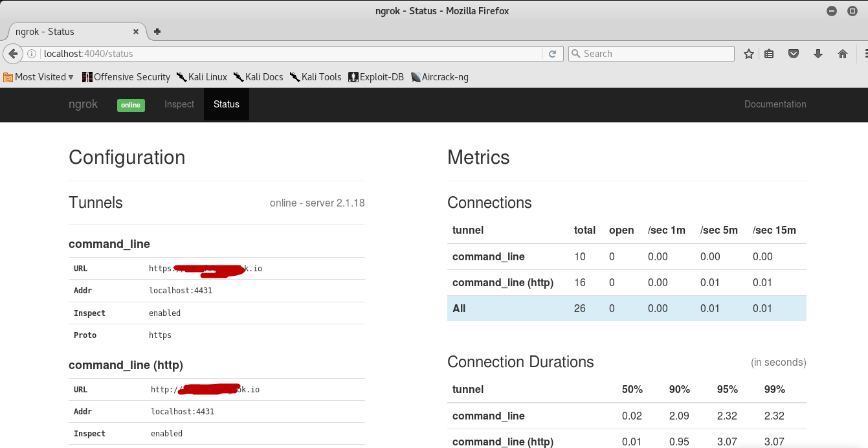Click the "/sec 5m" column header
Screen dimensions: 868x448
pyautogui.click(x=719, y=230)
